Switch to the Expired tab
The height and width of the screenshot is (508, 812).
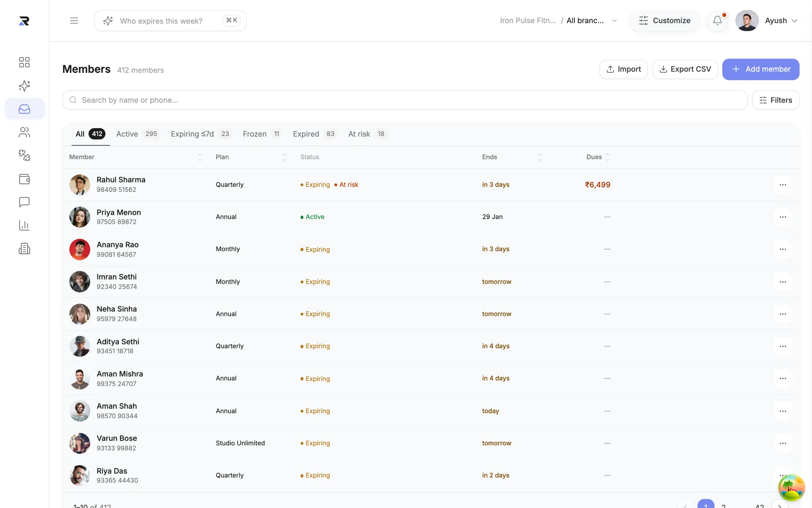[x=315, y=134]
